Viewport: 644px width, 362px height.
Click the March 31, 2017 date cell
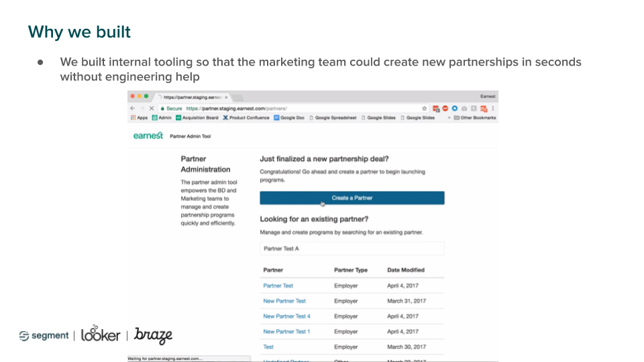coord(407,301)
